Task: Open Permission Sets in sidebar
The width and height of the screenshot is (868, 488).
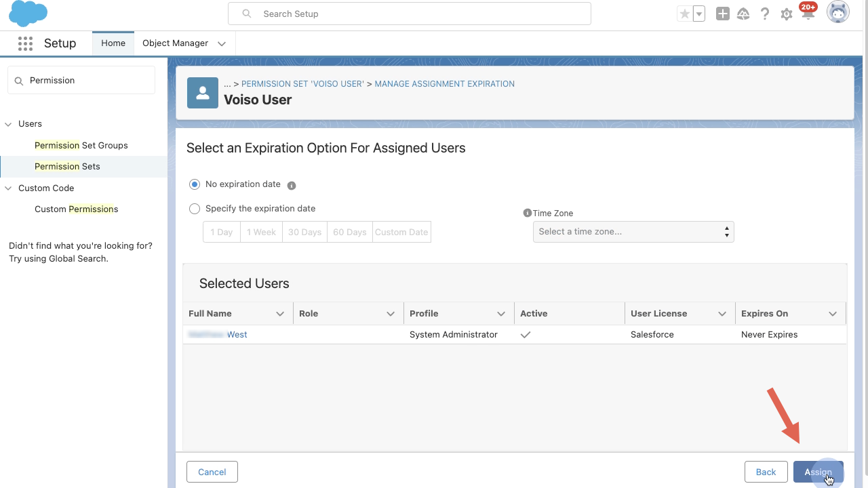Action: coord(67,167)
